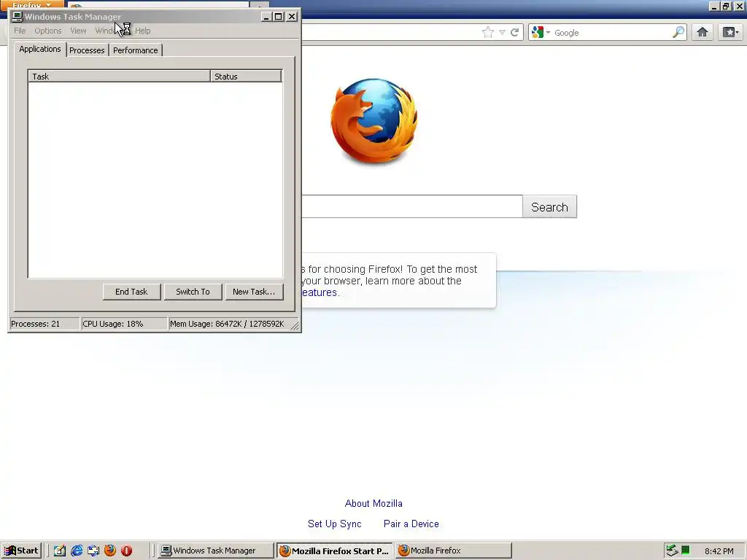Open the URL history dropdown arrow
The image size is (747, 560).
(x=502, y=32)
